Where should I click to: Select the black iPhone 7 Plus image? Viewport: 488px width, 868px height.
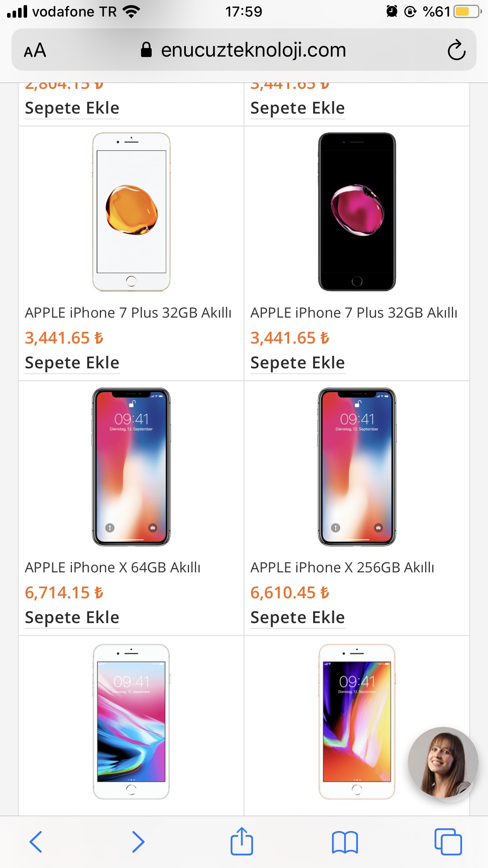point(357,212)
